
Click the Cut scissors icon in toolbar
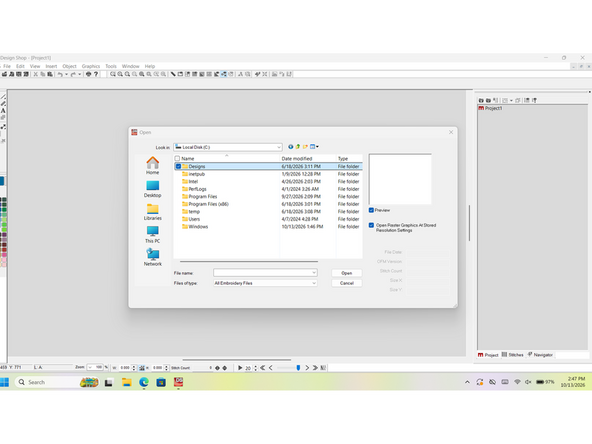click(x=35, y=74)
